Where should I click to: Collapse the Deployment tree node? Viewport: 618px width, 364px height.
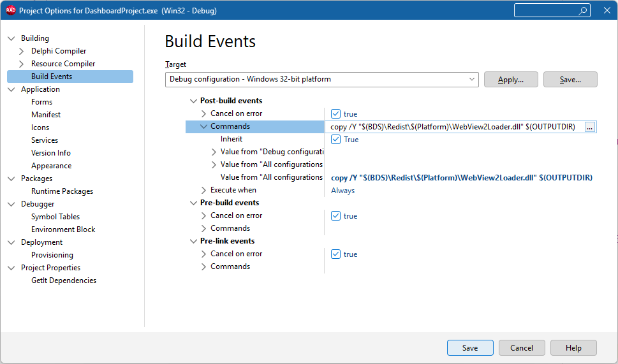coord(11,242)
